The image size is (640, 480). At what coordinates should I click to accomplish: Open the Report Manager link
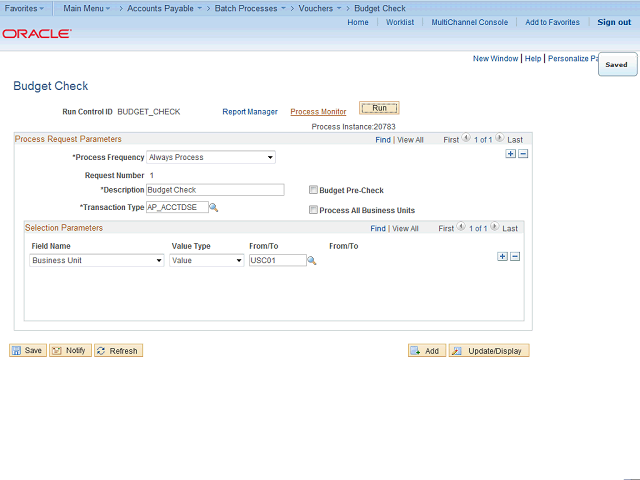point(250,112)
